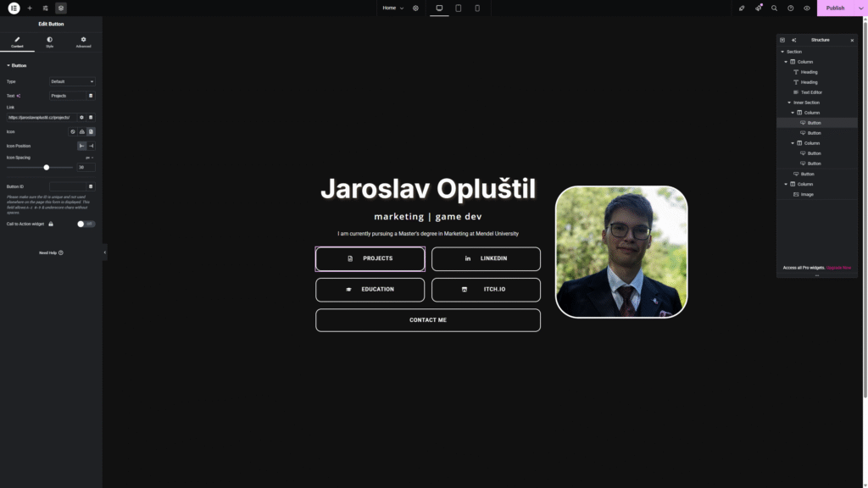Viewport: 868px width, 488px height.
Task: Click the What's New megaphone icon
Action: pos(758,8)
